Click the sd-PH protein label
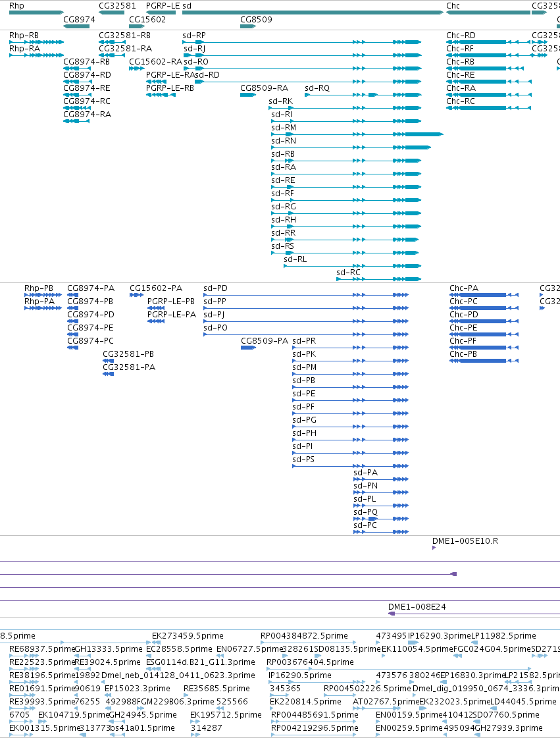 tap(304, 433)
